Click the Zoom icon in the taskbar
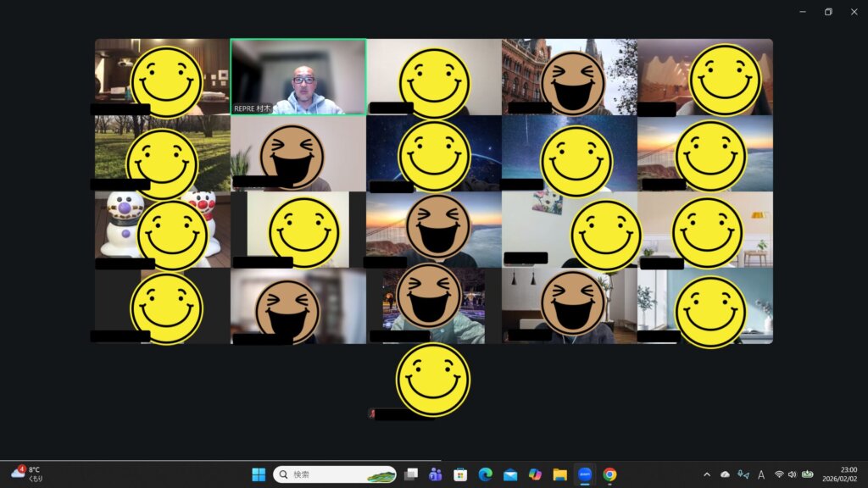This screenshot has height=488, width=868. (585, 474)
